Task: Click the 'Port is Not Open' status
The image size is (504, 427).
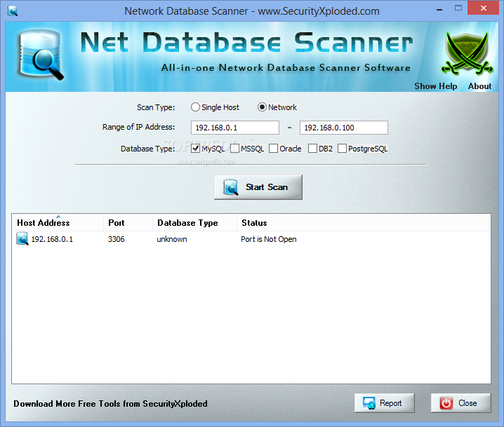Action: click(269, 239)
